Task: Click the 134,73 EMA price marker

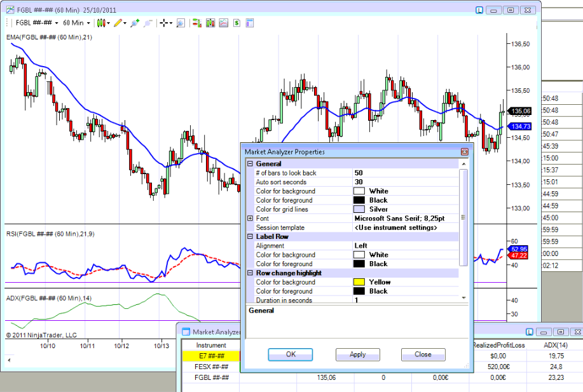Action: 519,126
